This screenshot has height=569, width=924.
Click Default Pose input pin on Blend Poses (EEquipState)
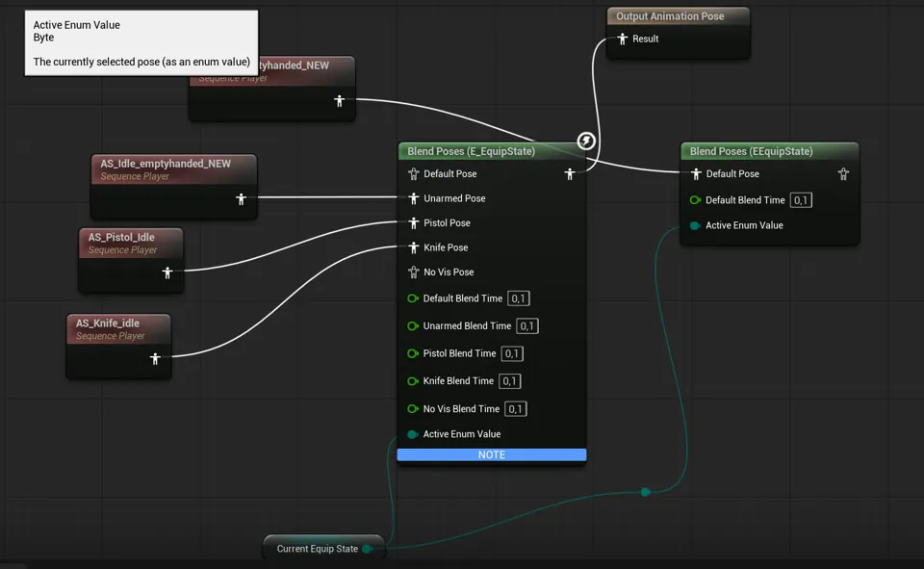[x=696, y=174]
